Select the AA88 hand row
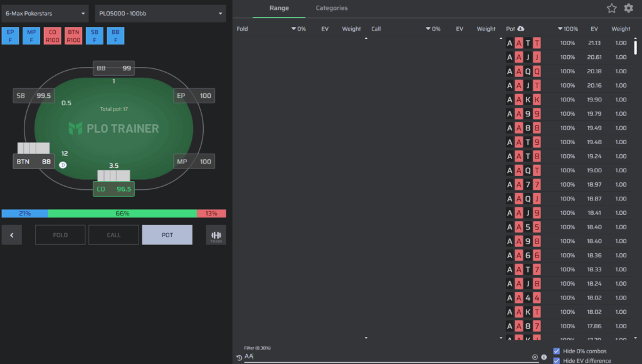The width and height of the screenshot is (642, 364). click(x=568, y=128)
